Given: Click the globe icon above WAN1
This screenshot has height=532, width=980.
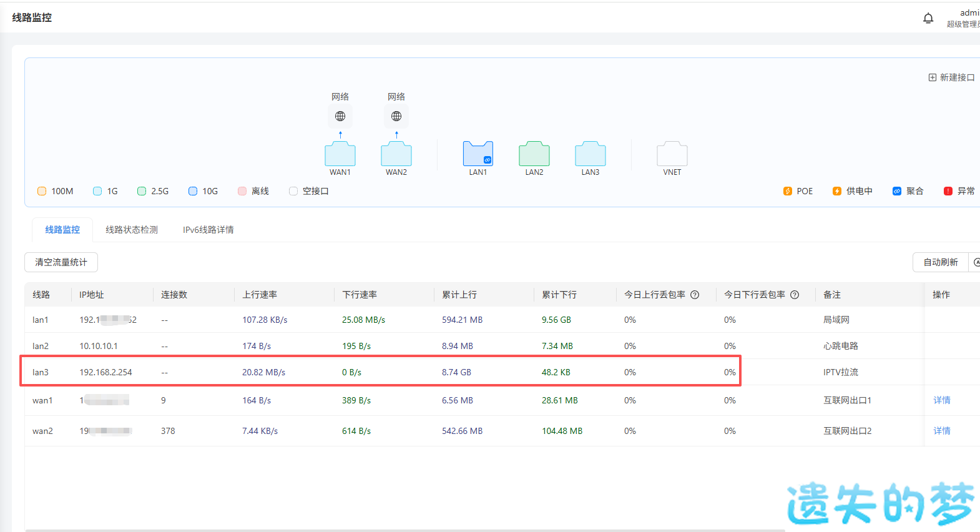Looking at the screenshot, I should point(340,116).
